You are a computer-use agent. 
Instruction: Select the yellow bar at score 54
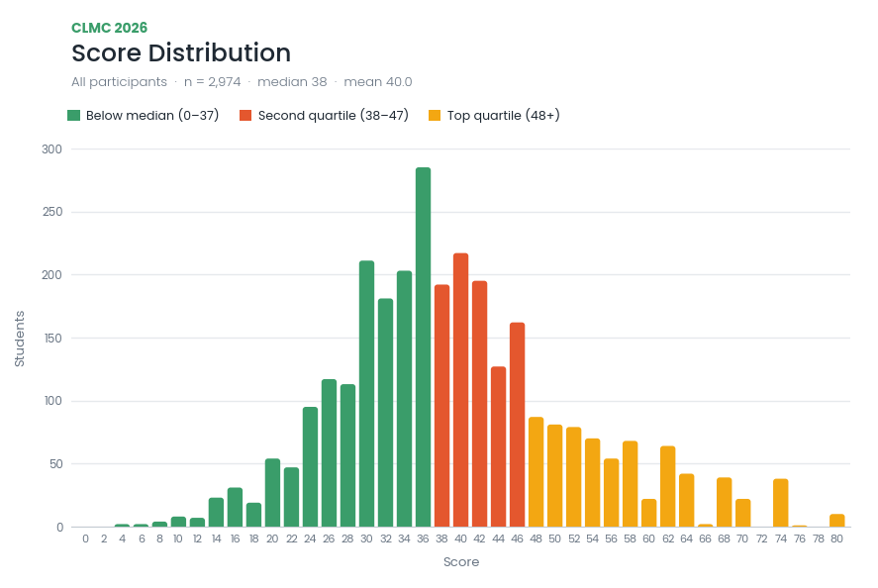pos(592,483)
